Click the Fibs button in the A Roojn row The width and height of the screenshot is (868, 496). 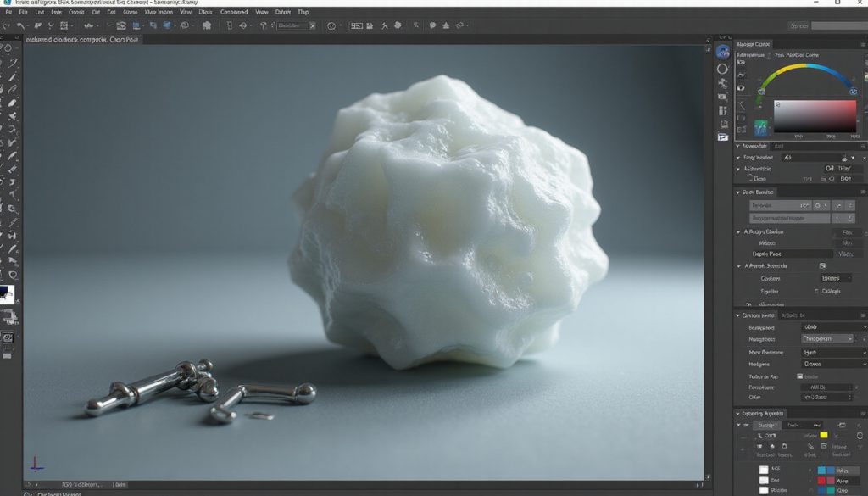click(847, 232)
